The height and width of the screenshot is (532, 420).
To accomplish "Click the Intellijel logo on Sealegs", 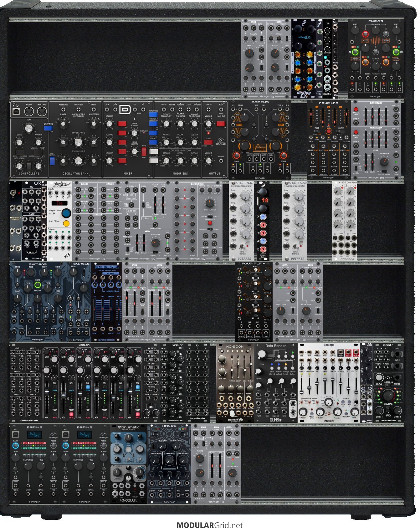I will [x=329, y=421].
